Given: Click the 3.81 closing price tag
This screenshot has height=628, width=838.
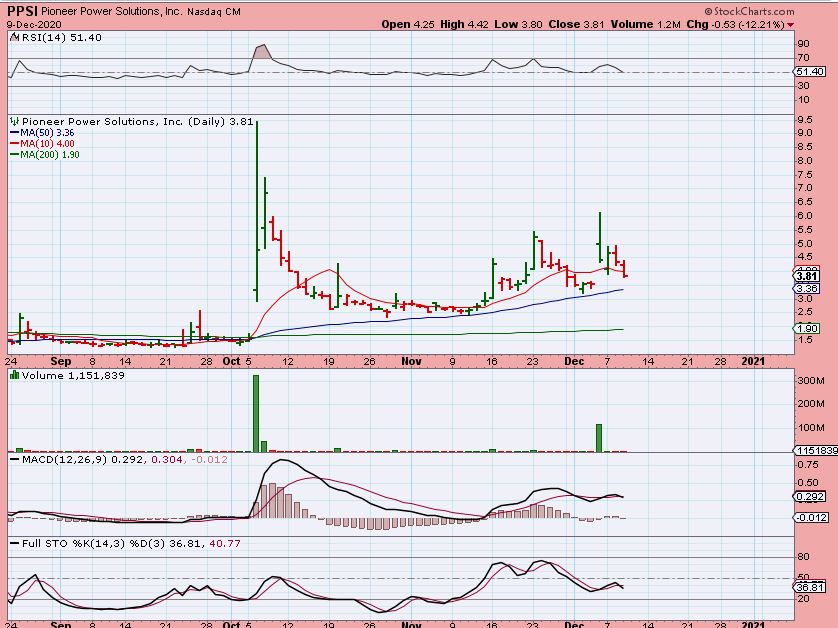Looking at the screenshot, I should [807, 276].
